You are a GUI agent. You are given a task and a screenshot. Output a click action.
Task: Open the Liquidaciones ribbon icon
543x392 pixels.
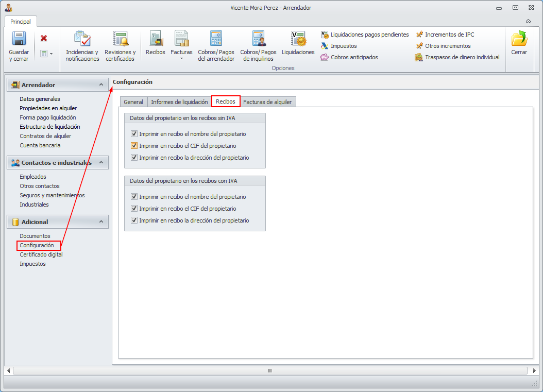[x=298, y=39]
